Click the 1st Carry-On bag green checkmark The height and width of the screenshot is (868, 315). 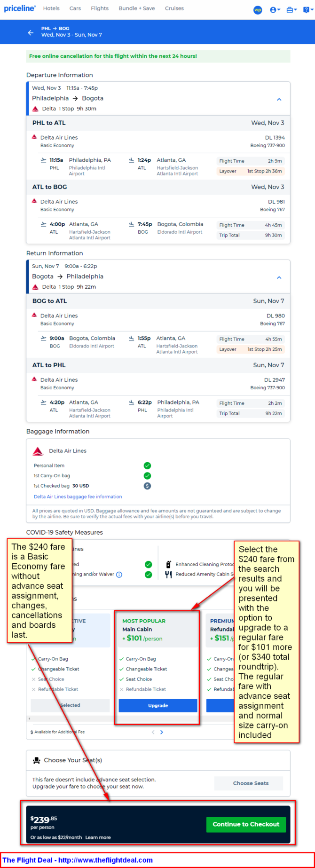tap(147, 475)
